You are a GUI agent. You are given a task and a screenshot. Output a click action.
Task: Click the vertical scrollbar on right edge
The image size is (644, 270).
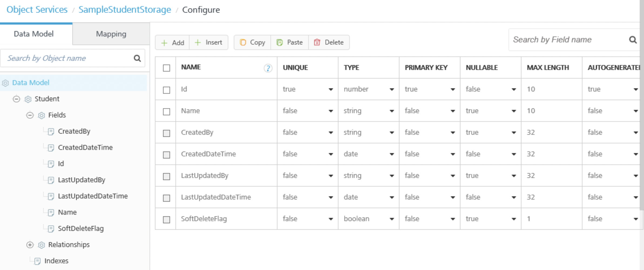[x=642, y=108]
